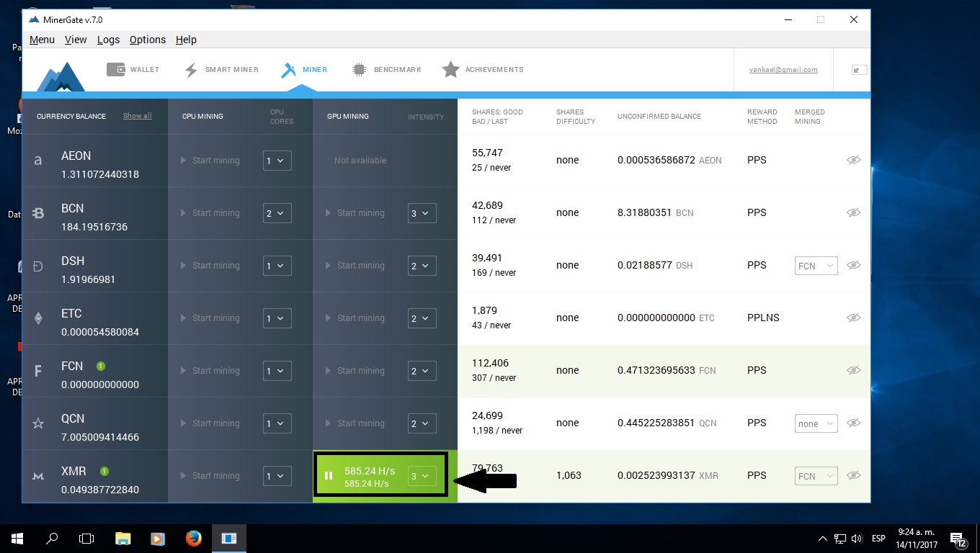Image resolution: width=980 pixels, height=553 pixels.
Task: Open the Options menu
Action: point(148,40)
